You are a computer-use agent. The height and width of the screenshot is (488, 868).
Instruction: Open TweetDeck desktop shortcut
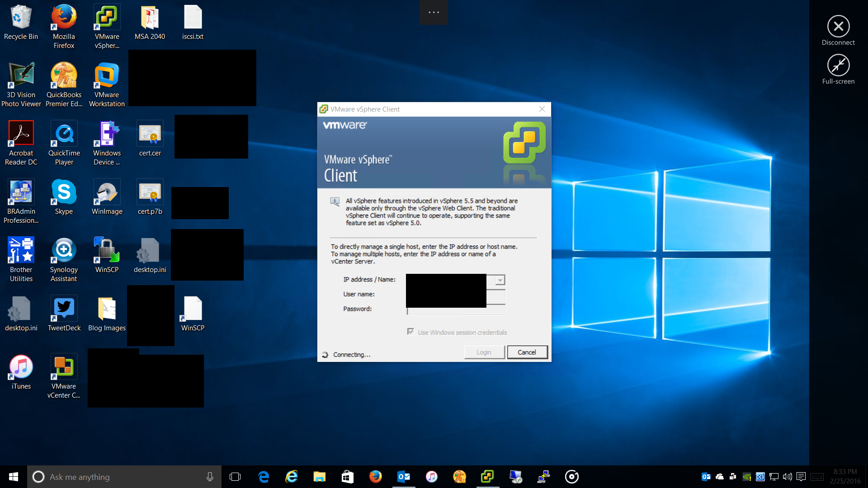[64, 314]
